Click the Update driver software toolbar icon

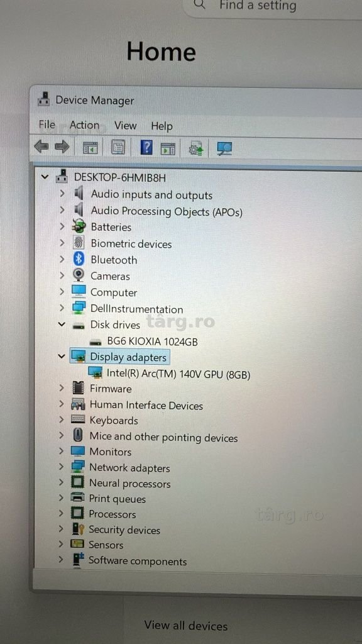point(196,148)
